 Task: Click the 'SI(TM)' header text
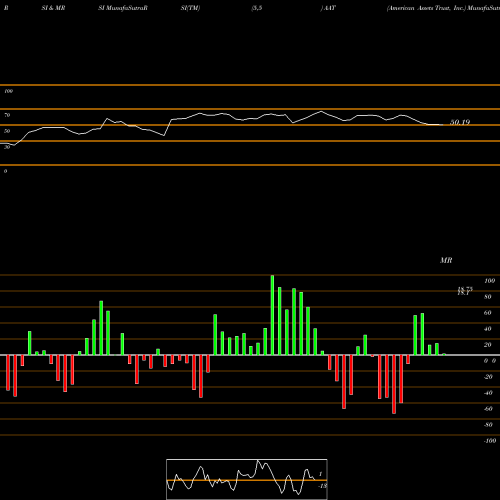coord(190,8)
